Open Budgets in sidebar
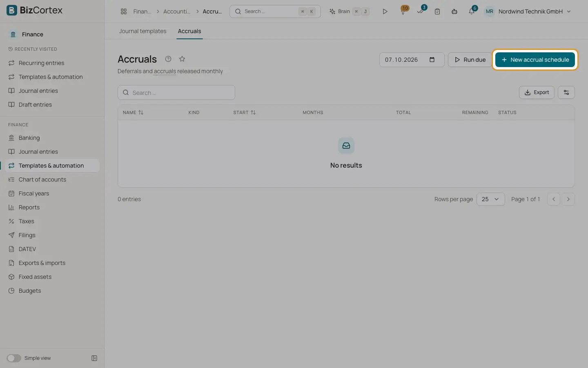This screenshot has height=368, width=588. 52,291
